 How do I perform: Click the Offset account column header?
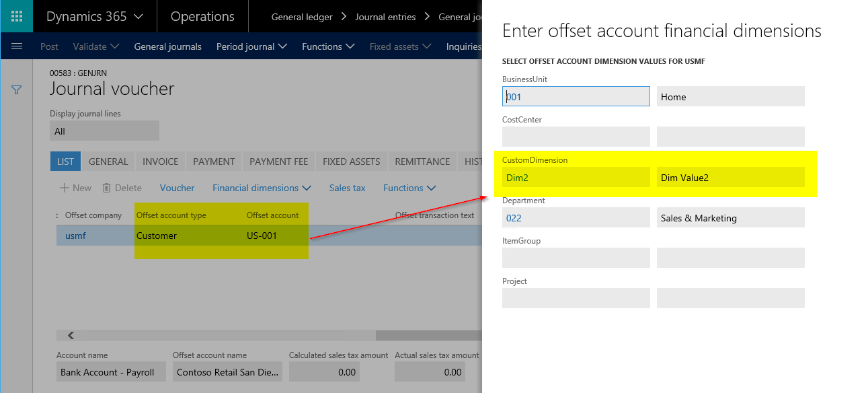click(273, 215)
